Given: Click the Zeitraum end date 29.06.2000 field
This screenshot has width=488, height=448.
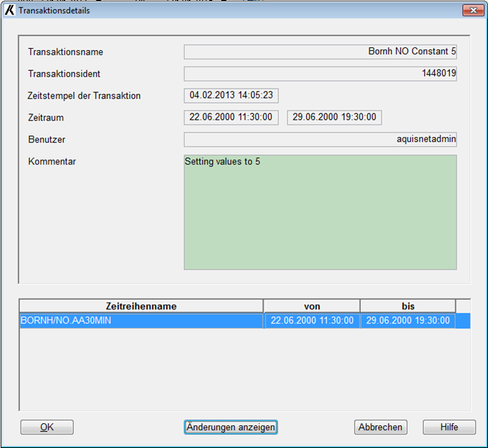Looking at the screenshot, I should (x=334, y=118).
